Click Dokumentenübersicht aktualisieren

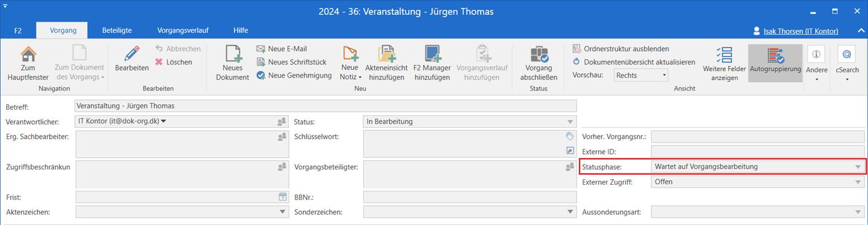pyautogui.click(x=634, y=62)
